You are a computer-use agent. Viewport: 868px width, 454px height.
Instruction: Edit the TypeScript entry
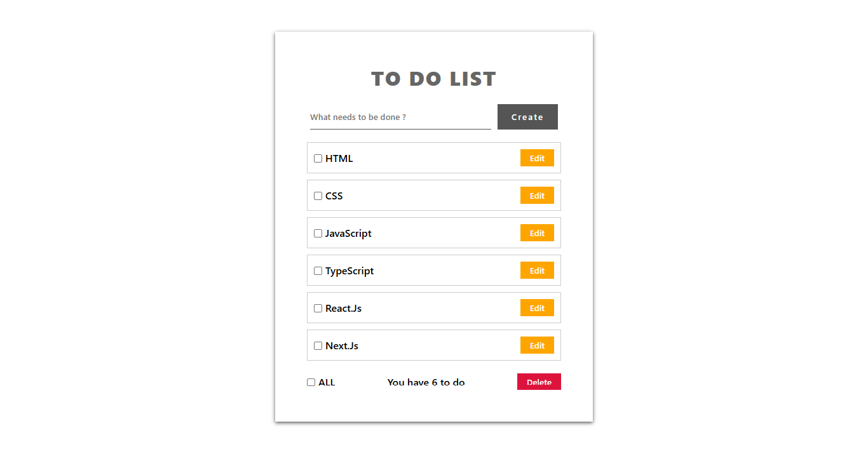[x=537, y=270]
